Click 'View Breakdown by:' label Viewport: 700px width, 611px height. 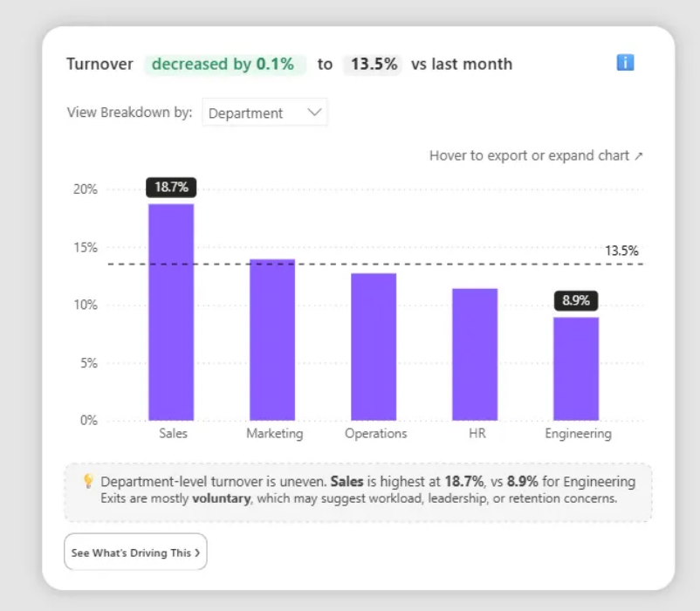coord(129,112)
